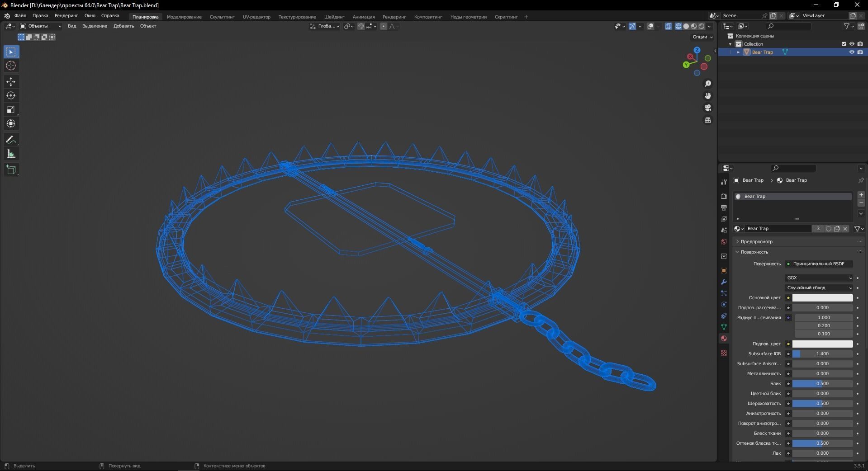Image resolution: width=868 pixels, height=471 pixels.
Task: Open the GGX distribution dropdown
Action: click(x=819, y=278)
